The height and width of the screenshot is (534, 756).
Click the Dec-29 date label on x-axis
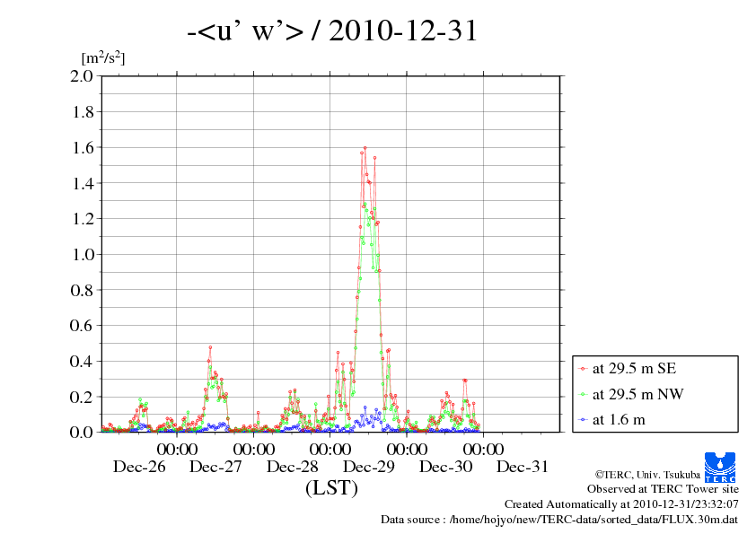click(368, 467)
